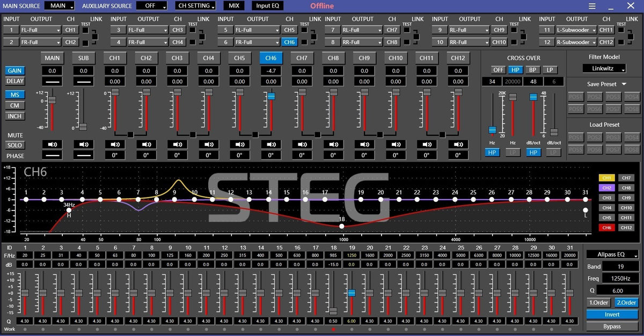The width and height of the screenshot is (644, 336).
Task: Toggle CH6 curve visibility in graph legend
Action: point(606,228)
